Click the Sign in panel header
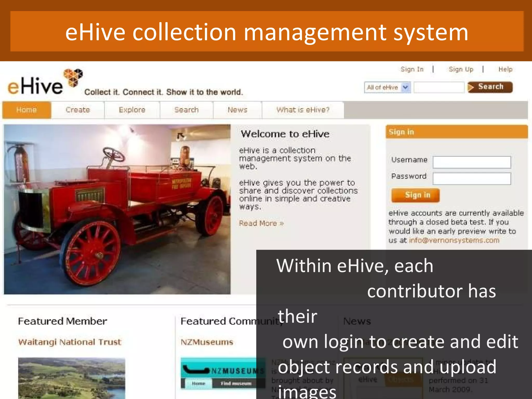532x399 pixels. 457,132
